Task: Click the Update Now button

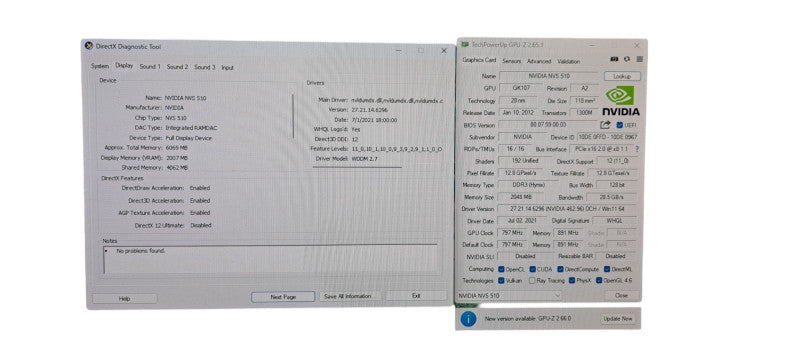Action: 618,319
